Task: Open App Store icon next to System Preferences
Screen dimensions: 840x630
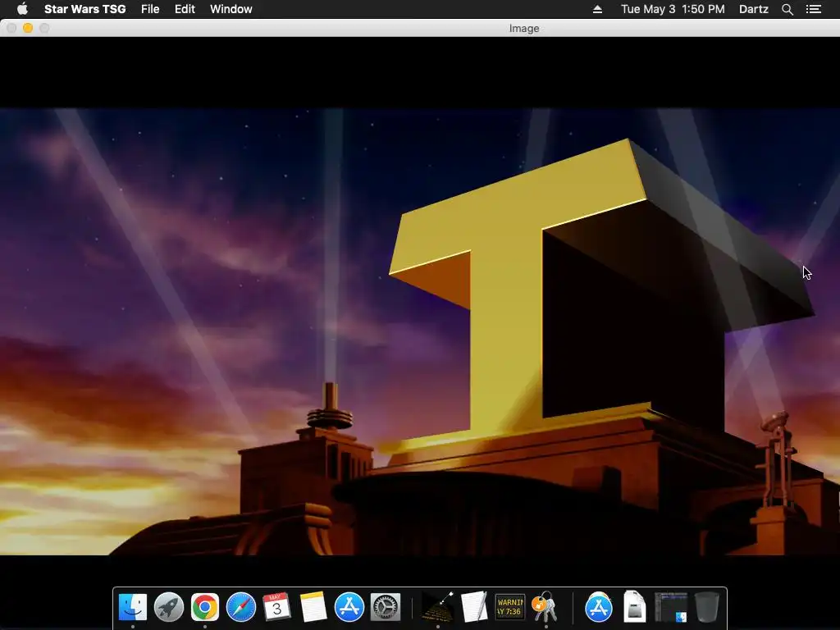Action: click(x=349, y=607)
